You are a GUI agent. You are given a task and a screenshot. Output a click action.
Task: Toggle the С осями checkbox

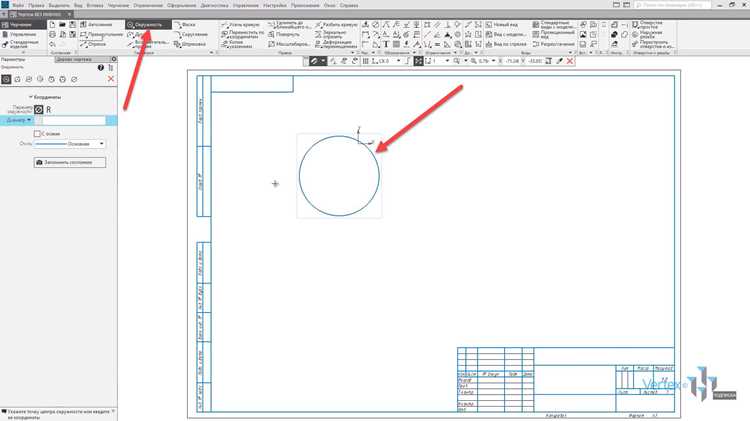click(x=37, y=134)
